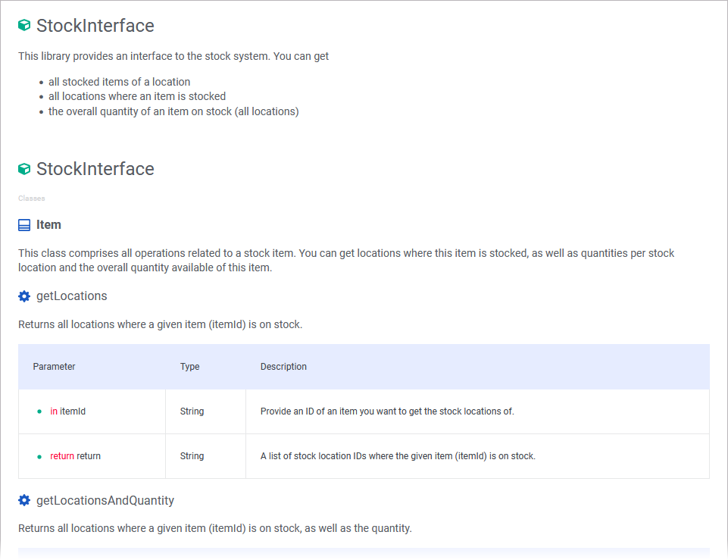Screen dimensions: 728x560
Task: Select the class icon next to Item
Action: click(23, 224)
